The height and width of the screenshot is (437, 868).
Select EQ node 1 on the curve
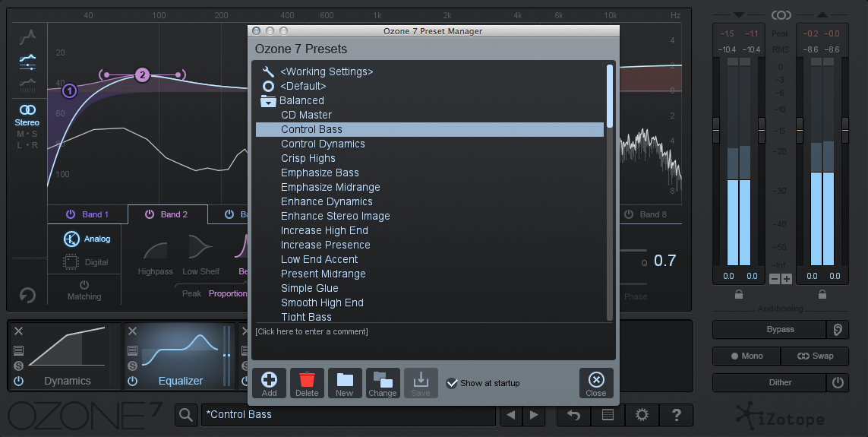point(69,91)
